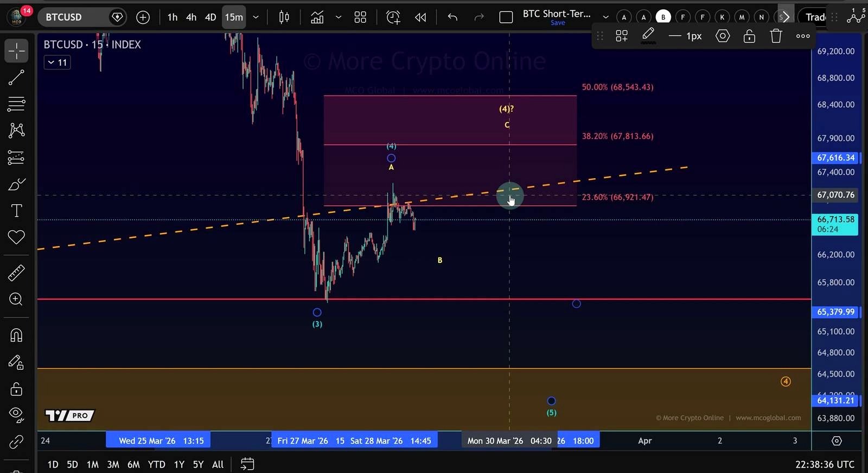This screenshot has width=868, height=473.
Task: Activate the zoom in tool
Action: click(x=16, y=299)
